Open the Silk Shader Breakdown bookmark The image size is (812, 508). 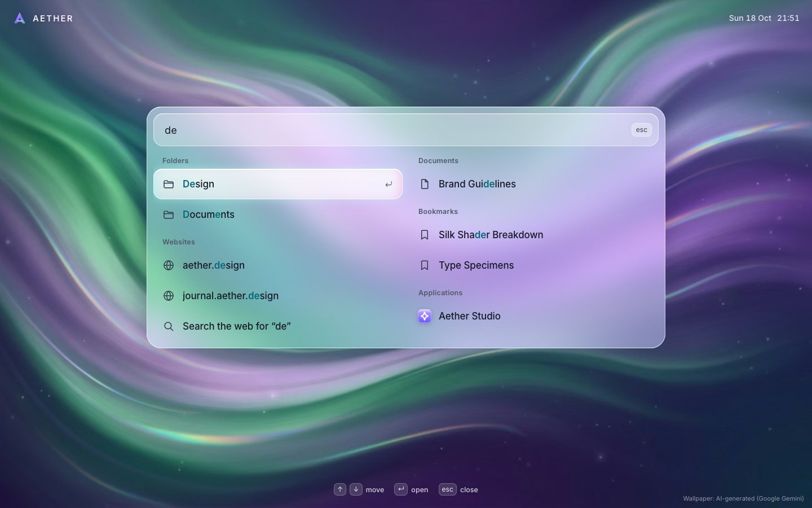[x=534, y=235]
